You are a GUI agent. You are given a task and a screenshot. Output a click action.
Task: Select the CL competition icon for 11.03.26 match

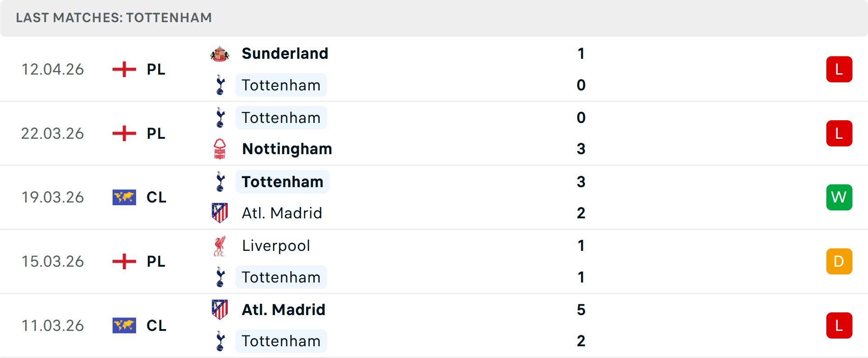(124, 325)
